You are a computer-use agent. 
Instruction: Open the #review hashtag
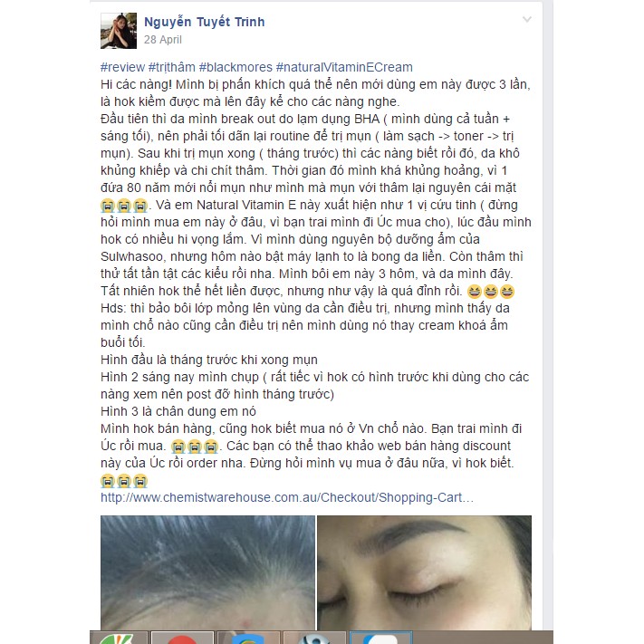click(123, 67)
